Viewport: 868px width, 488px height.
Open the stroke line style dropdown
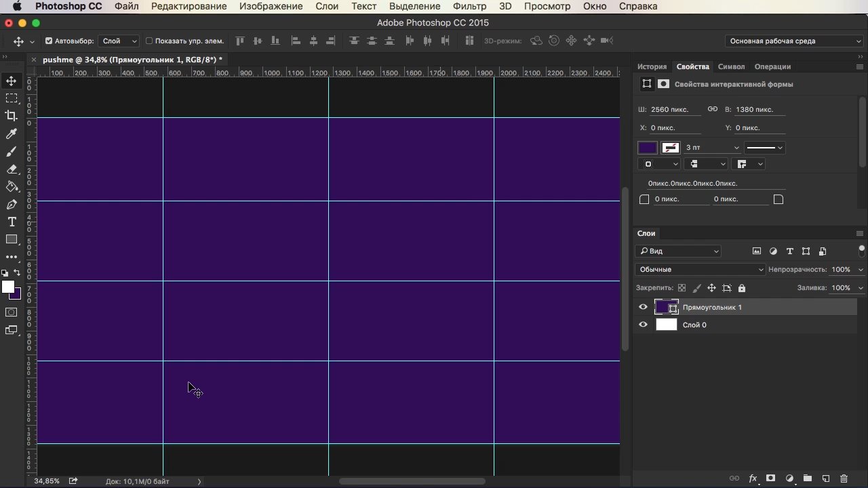(x=764, y=148)
